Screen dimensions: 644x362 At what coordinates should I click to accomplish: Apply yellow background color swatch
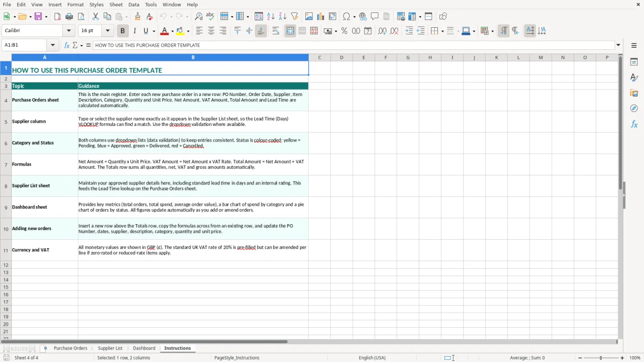click(x=180, y=31)
